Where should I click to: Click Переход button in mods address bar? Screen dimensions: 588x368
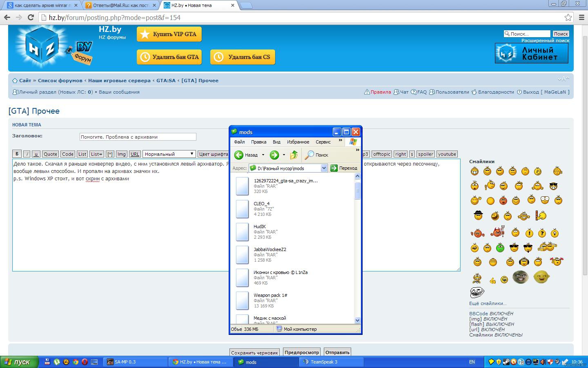click(344, 168)
